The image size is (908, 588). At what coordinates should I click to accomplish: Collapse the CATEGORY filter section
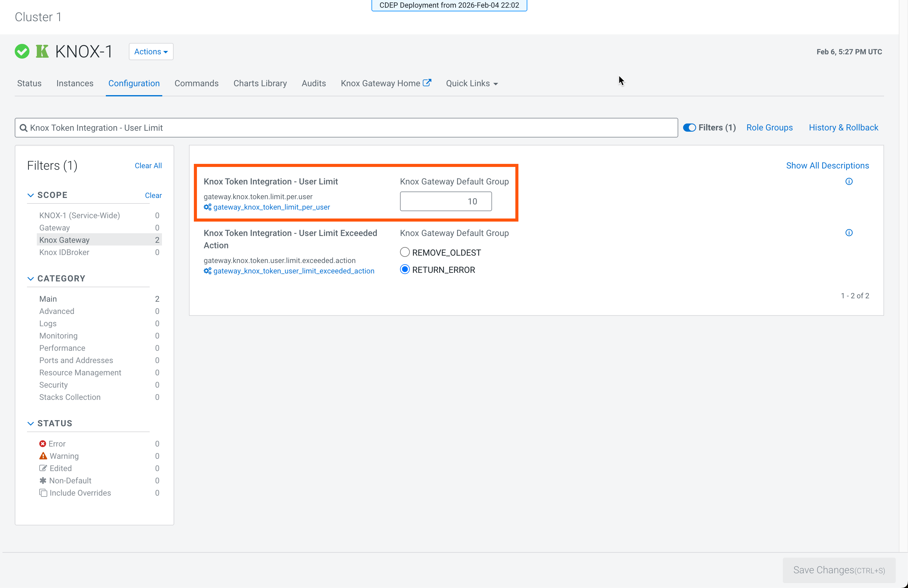coord(30,279)
